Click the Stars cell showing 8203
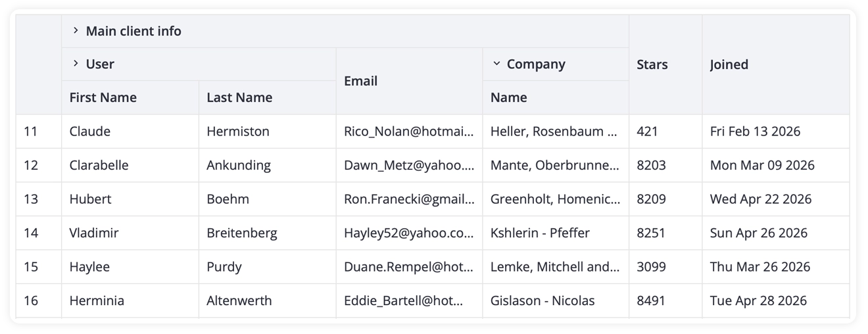The height and width of the screenshot is (334, 868). 651,165
